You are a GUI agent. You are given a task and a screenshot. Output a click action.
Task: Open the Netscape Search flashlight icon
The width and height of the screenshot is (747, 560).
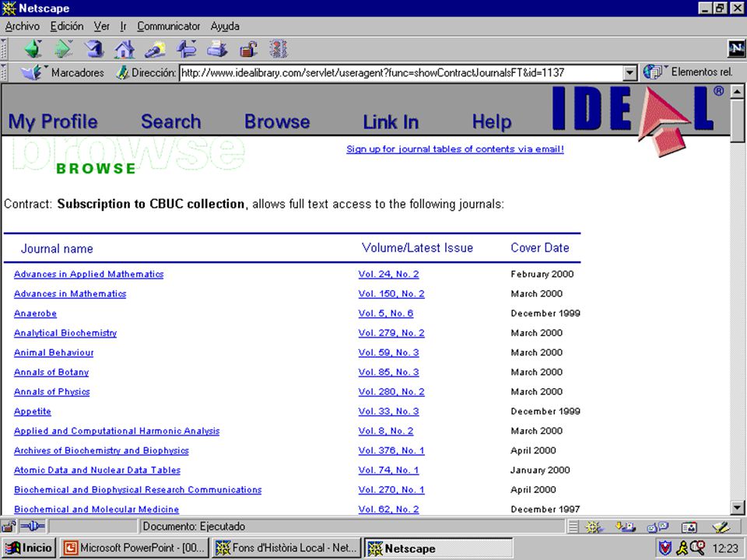[156, 49]
